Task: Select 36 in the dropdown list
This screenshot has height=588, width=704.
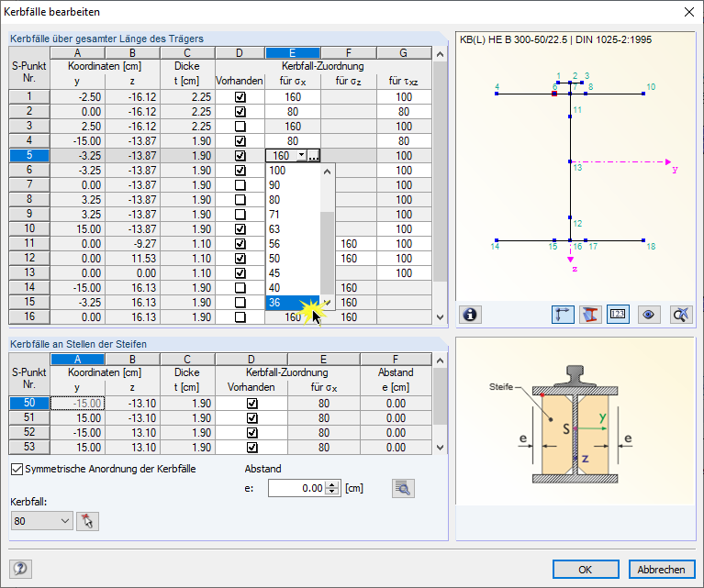Action: [294, 303]
